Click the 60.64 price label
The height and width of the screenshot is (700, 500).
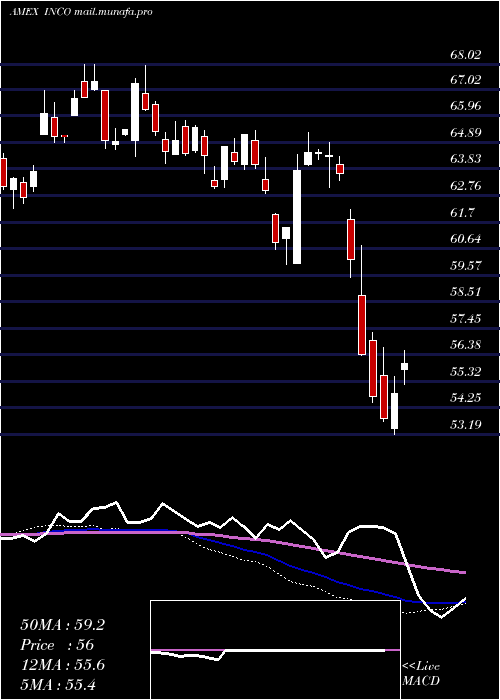[x=466, y=239]
